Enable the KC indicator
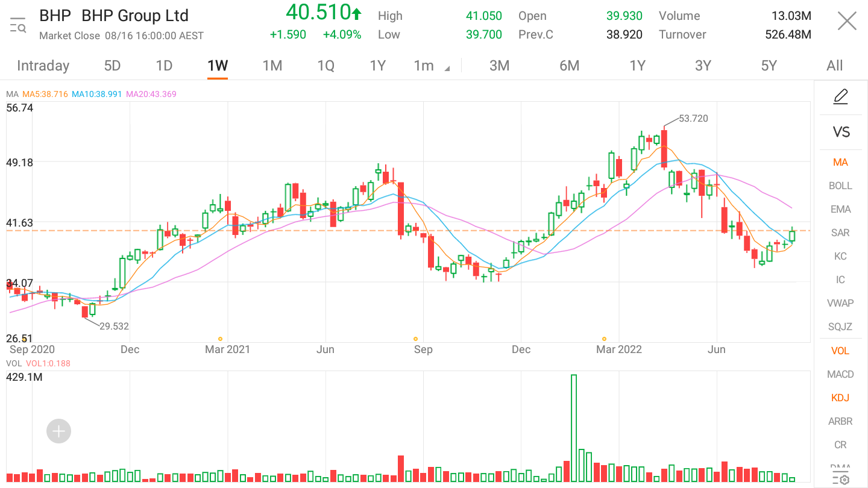Image resolution: width=868 pixels, height=488 pixels. (x=840, y=256)
